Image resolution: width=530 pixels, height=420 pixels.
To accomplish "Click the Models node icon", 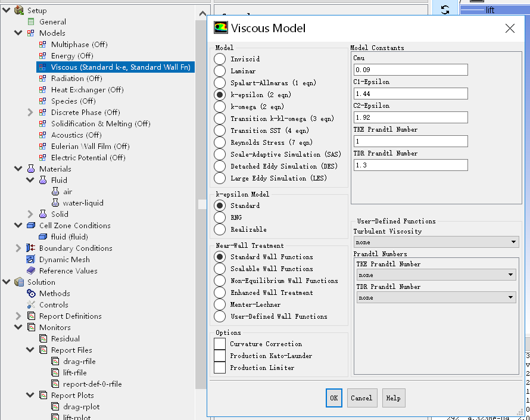I will click(31, 33).
